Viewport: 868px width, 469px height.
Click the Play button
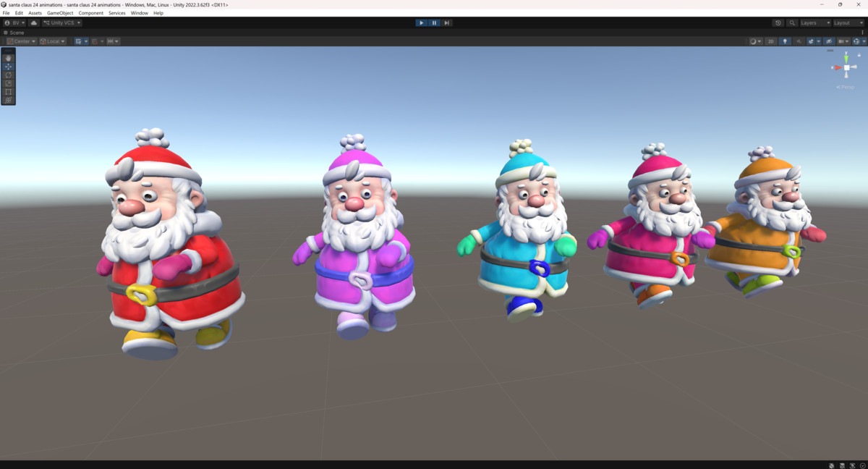click(421, 23)
